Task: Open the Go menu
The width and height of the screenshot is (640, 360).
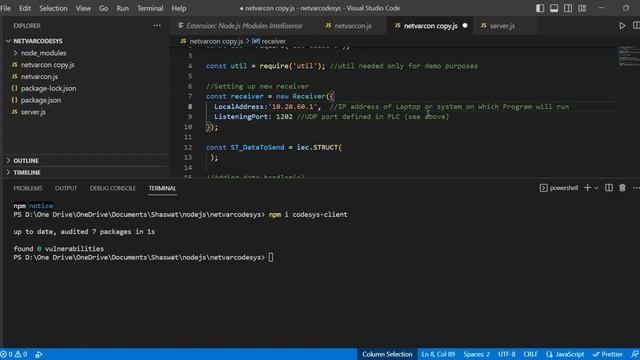Action: point(104,8)
